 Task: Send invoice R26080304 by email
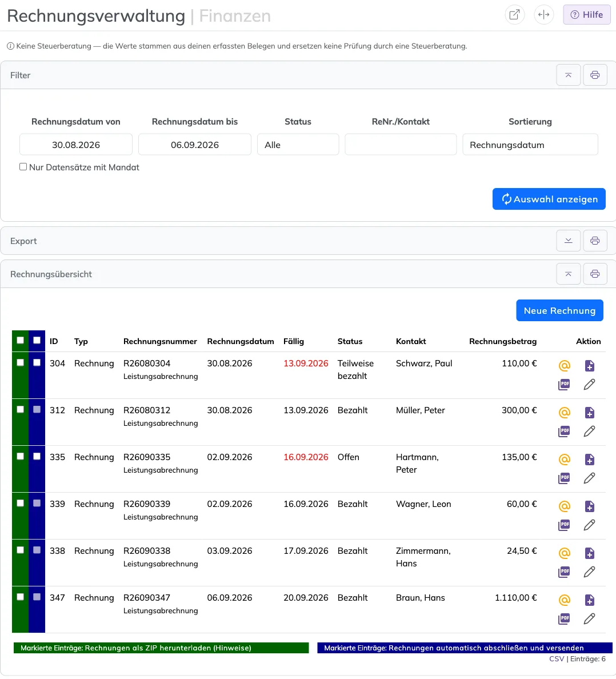pos(565,365)
